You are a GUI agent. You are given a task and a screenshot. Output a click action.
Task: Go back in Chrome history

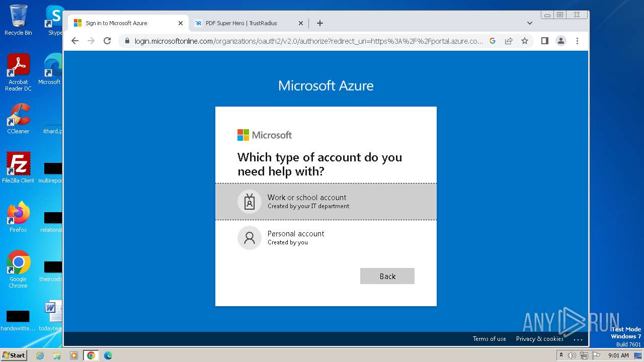tap(75, 41)
